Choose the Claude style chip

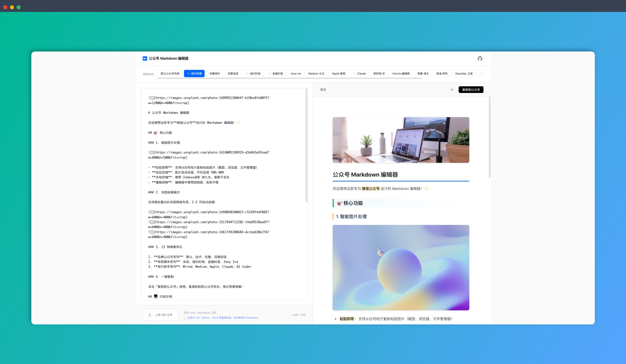pyautogui.click(x=359, y=74)
